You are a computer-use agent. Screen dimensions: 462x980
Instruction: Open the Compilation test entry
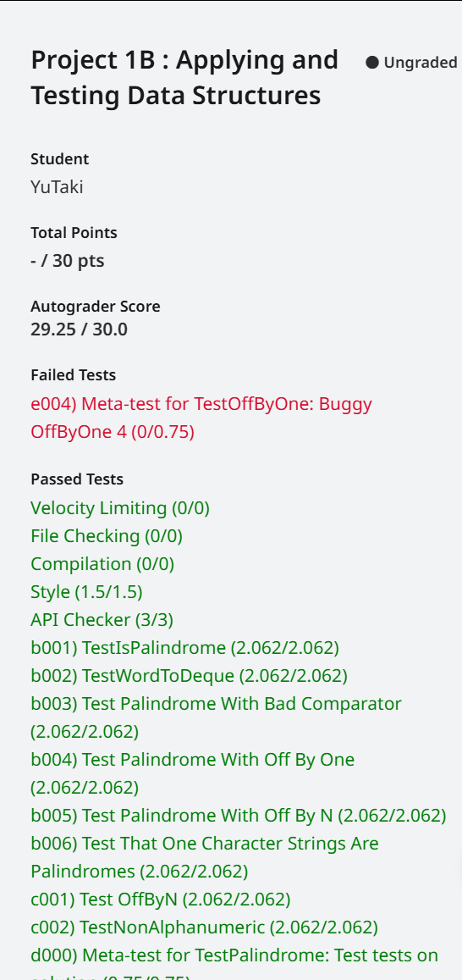(102, 564)
